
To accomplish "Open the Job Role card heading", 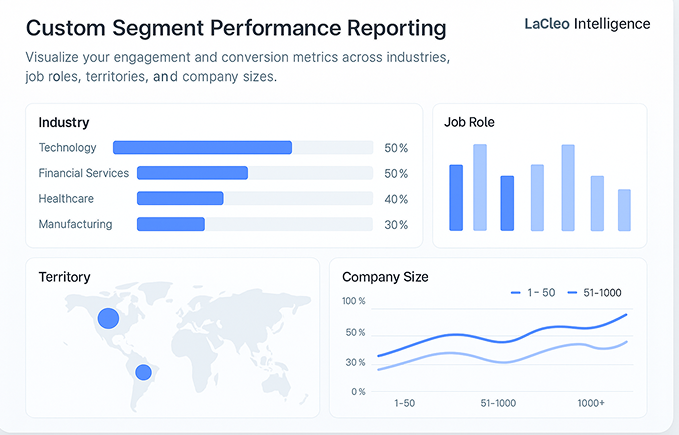I will [469, 123].
